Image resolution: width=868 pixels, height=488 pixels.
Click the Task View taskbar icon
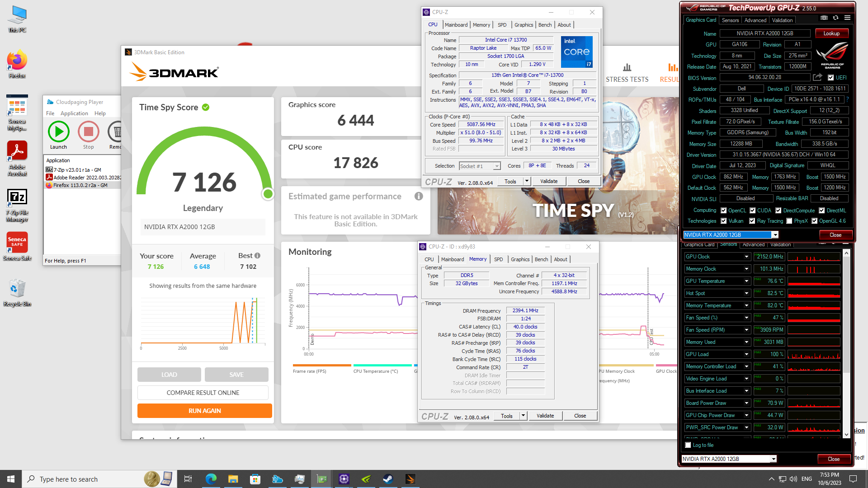click(x=188, y=479)
